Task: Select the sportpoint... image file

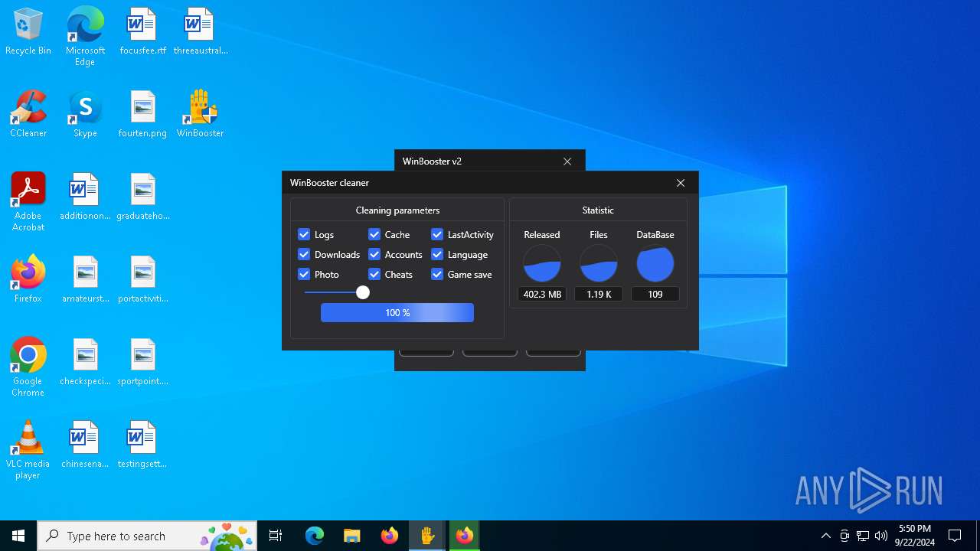Action: coord(142,363)
